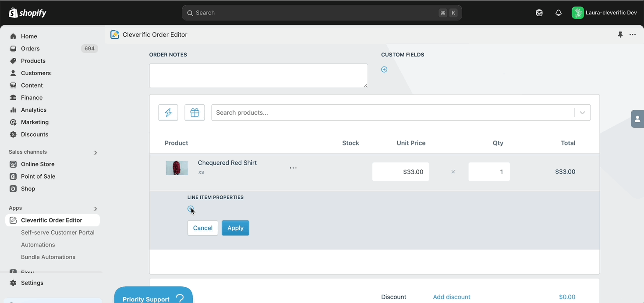Image resolution: width=644 pixels, height=303 pixels.
Task: Click the Add discount link
Action: click(452, 297)
